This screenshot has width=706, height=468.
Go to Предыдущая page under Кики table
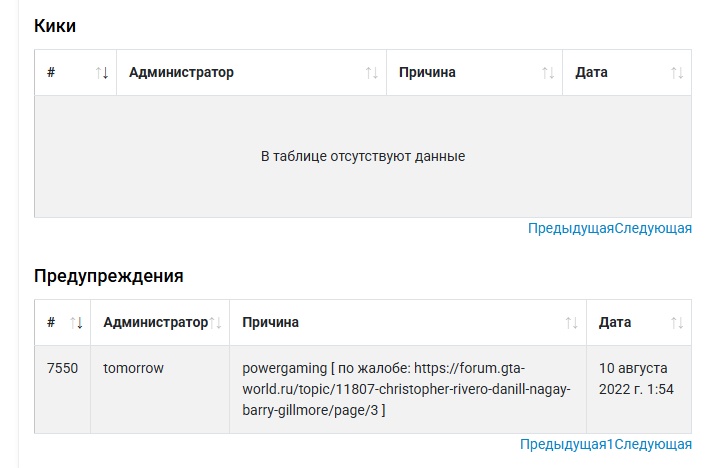[571, 228]
